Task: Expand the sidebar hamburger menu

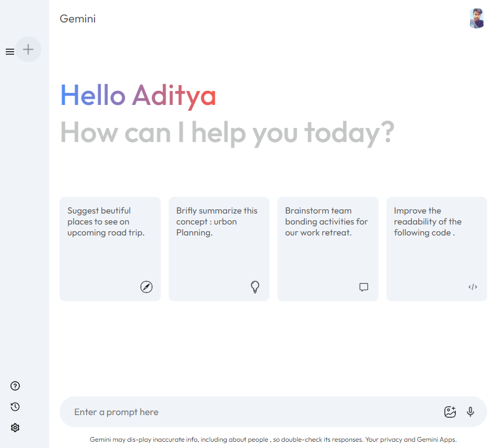Action: click(10, 52)
